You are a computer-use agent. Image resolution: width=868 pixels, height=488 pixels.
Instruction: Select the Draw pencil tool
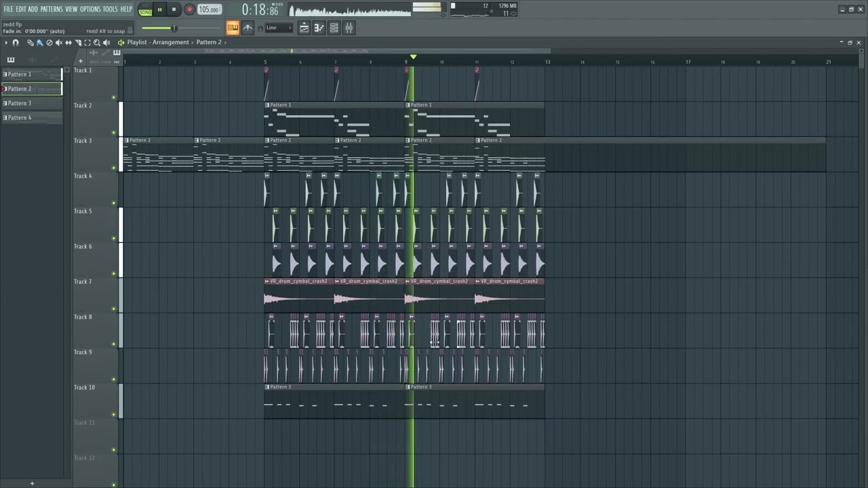click(31, 43)
